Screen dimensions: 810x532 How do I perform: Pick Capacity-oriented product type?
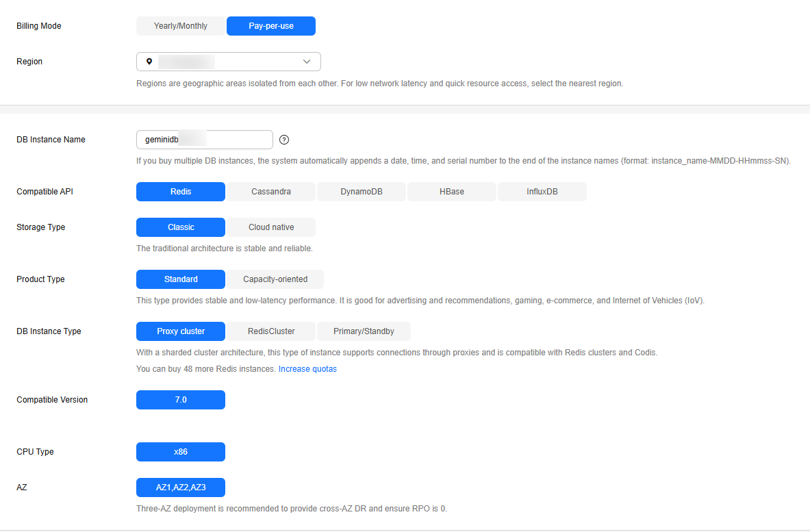point(275,279)
